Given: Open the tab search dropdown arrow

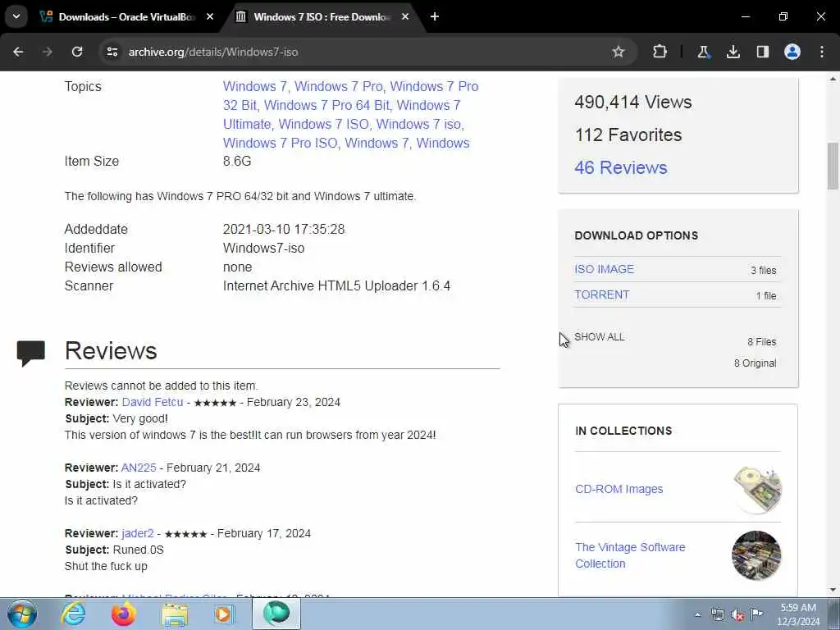Looking at the screenshot, I should (16, 16).
